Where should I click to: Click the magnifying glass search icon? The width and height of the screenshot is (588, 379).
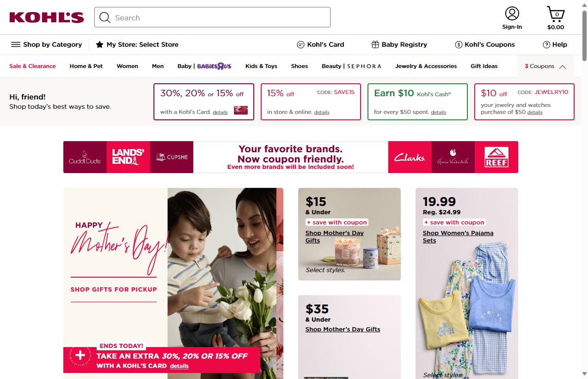[x=105, y=18]
